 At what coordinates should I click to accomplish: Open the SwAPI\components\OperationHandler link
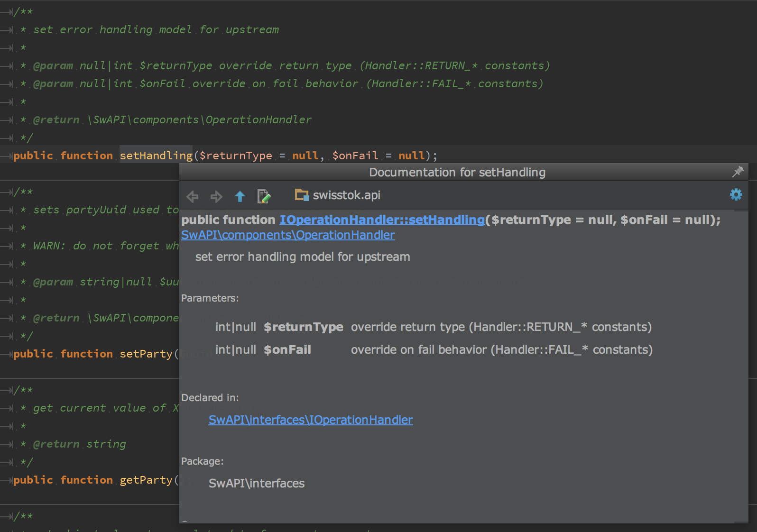[288, 235]
